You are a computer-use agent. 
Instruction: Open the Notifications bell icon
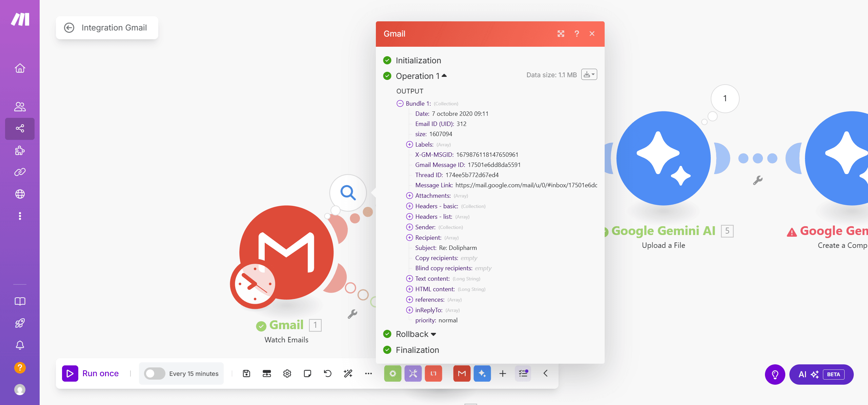click(20, 345)
